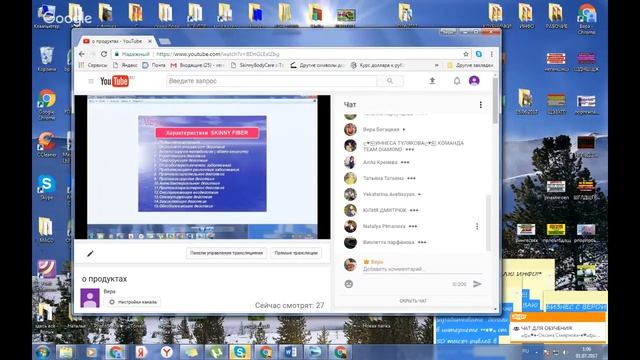Open Chrome's three-dot menu

[x=492, y=54]
